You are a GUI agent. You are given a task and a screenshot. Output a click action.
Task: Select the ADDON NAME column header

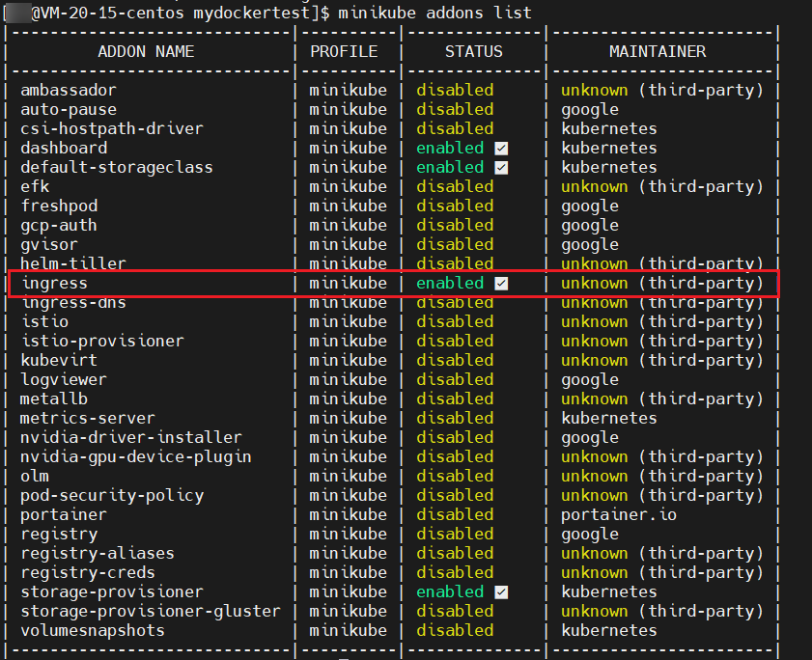(146, 52)
